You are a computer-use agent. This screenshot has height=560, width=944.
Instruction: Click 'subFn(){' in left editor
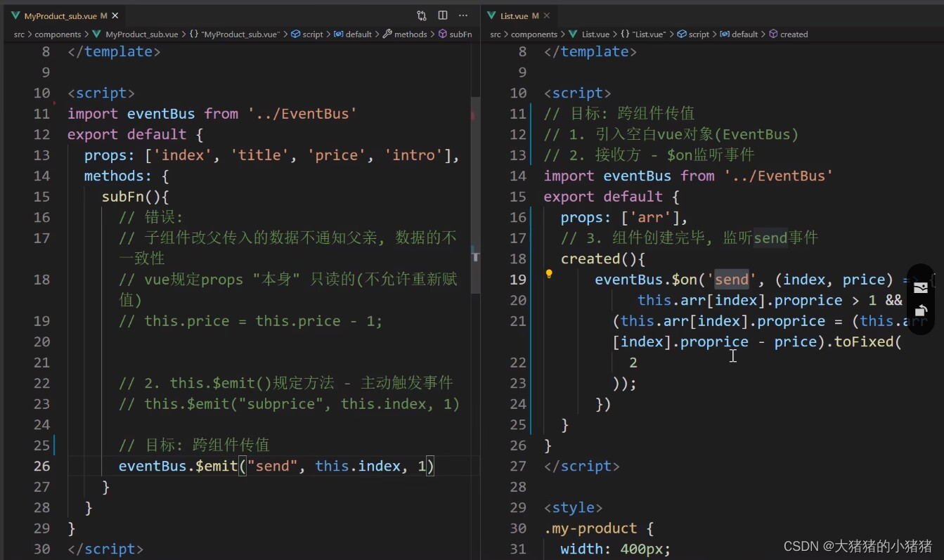coord(135,197)
